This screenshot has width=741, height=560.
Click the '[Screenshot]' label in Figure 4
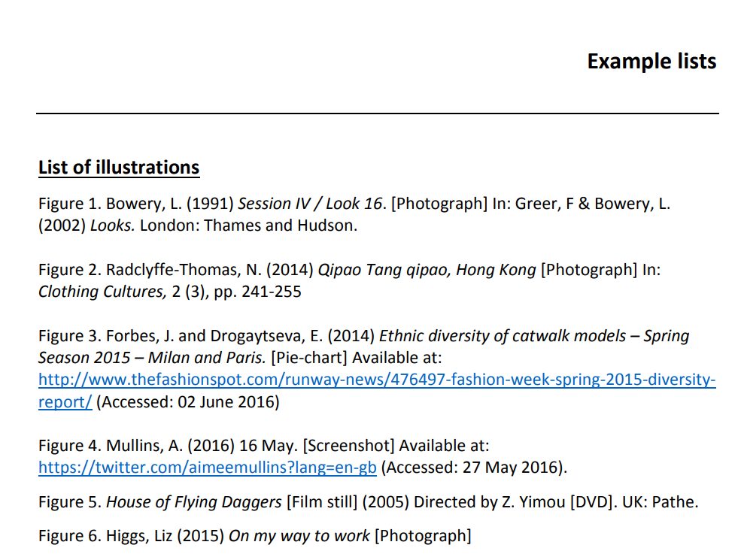pyautogui.click(x=349, y=446)
